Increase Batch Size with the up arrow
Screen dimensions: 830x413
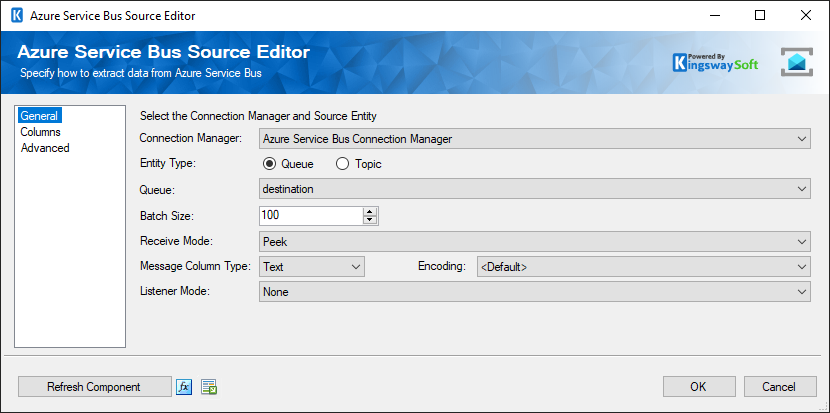(x=370, y=211)
